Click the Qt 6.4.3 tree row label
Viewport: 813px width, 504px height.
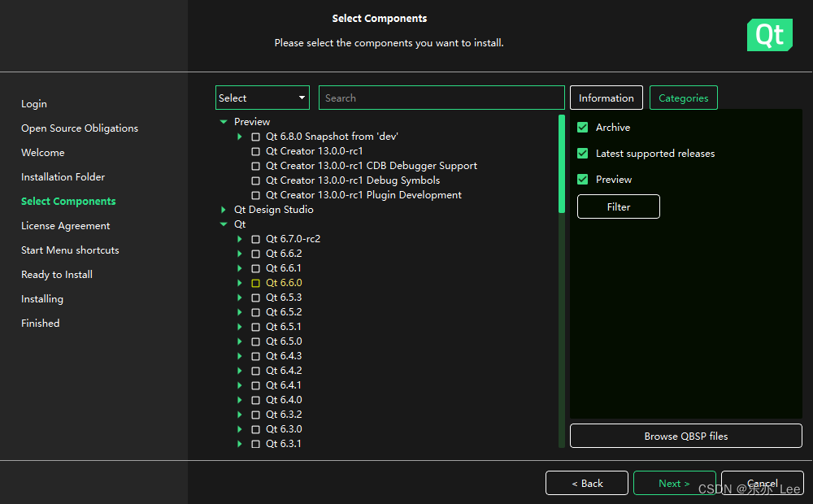tap(284, 356)
